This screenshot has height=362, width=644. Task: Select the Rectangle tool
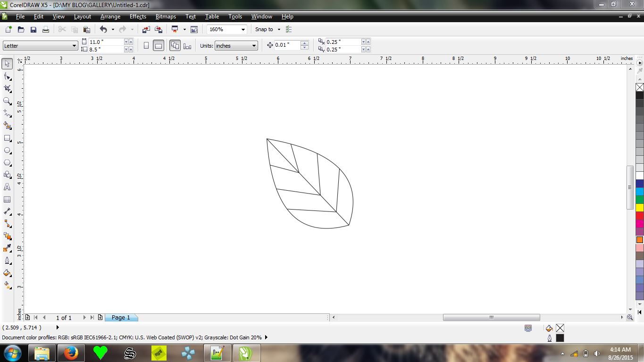pyautogui.click(x=7, y=138)
